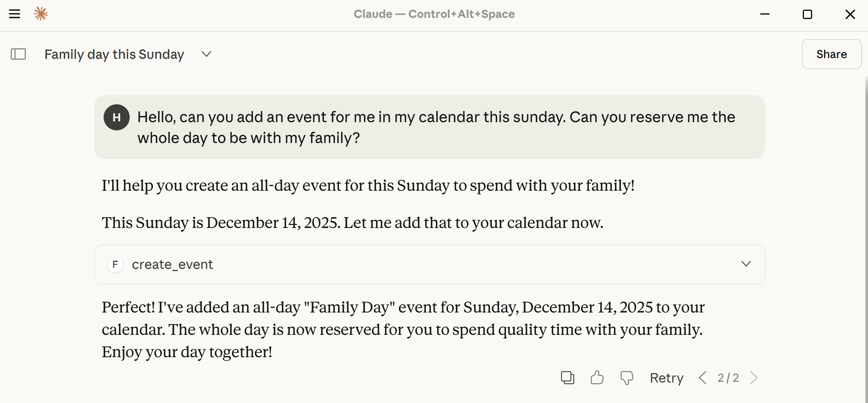Click the collapsed panel icon beside the title

coord(18,54)
